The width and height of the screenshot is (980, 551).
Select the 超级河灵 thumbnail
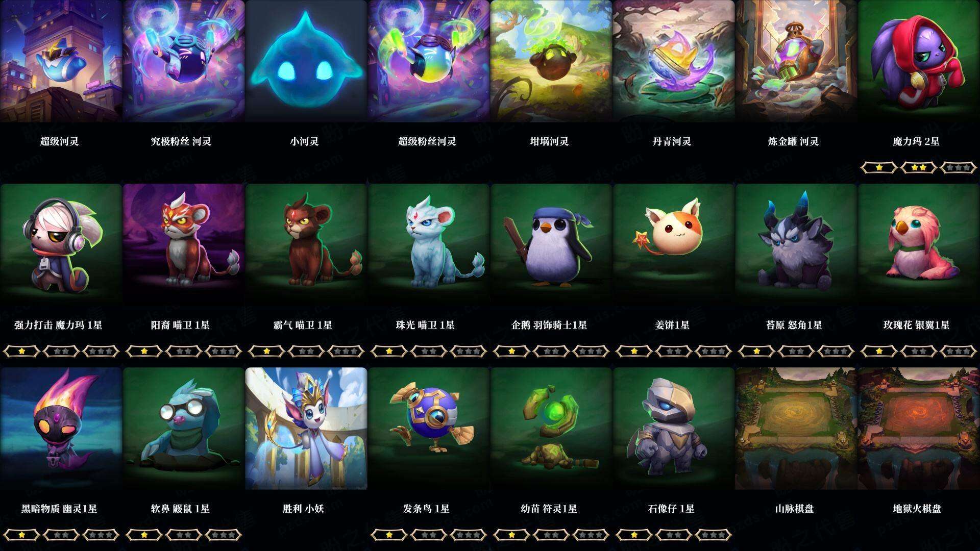coord(61,61)
